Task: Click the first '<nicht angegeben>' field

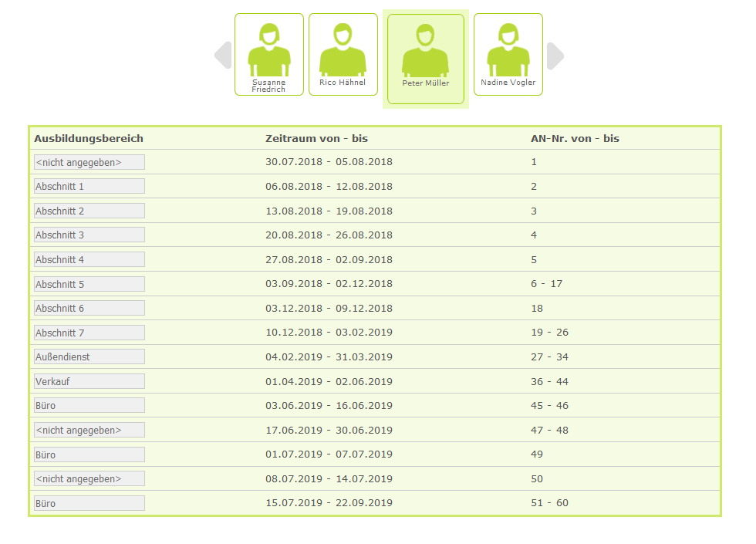Action: click(89, 162)
